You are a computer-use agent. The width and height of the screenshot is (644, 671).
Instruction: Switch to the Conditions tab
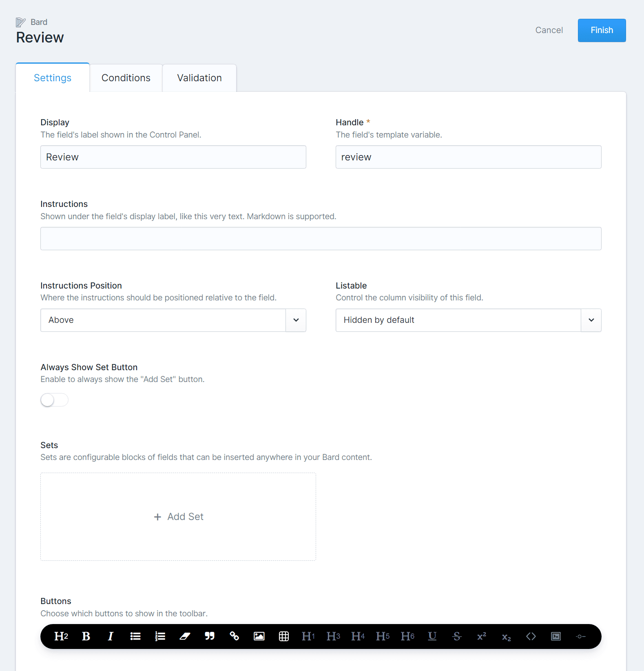[126, 78]
